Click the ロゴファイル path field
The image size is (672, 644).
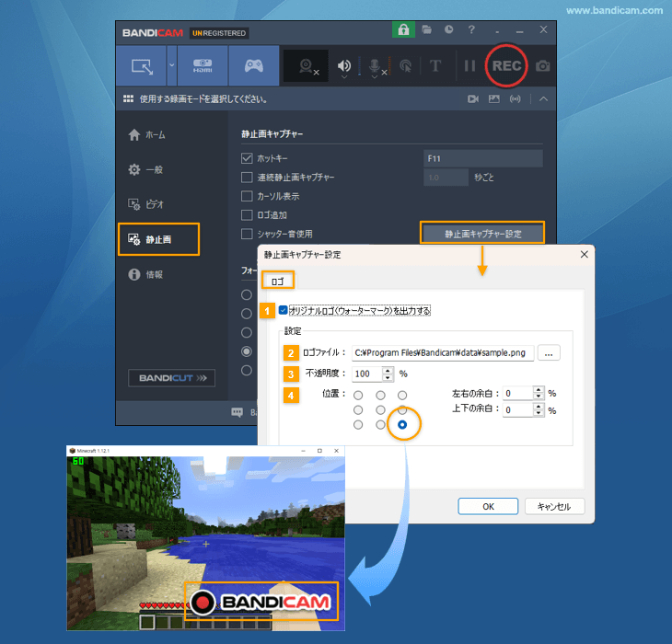click(443, 353)
